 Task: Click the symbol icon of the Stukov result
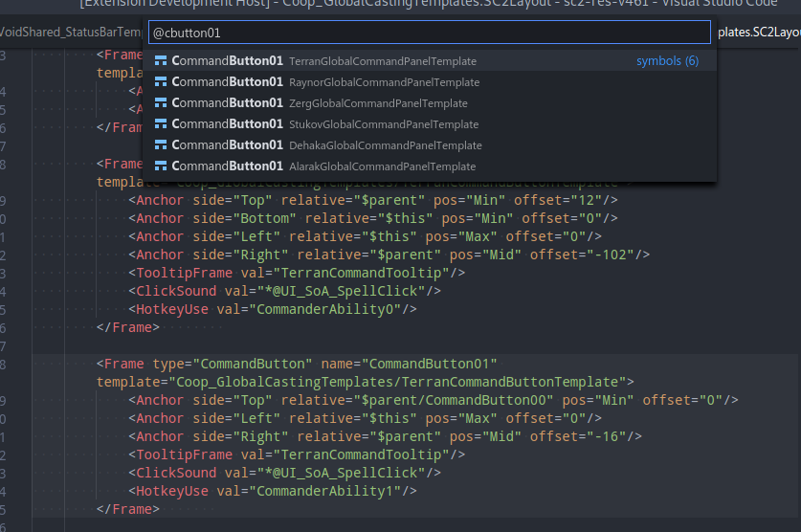point(161,123)
